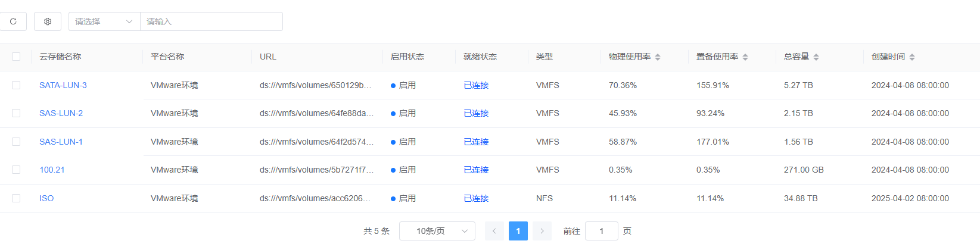Check the SATA-LUN-3 row checkbox
The height and width of the screenshot is (250, 980).
tap(16, 85)
